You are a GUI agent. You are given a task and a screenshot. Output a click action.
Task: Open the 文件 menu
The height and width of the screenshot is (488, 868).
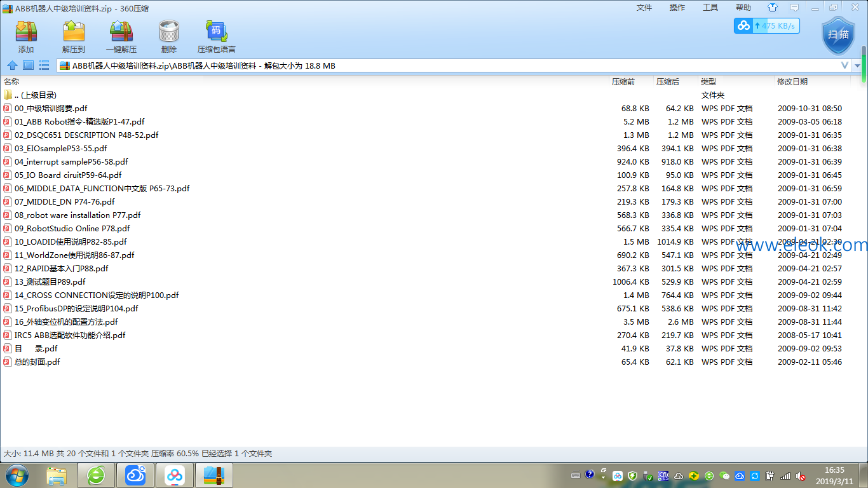[x=644, y=8]
